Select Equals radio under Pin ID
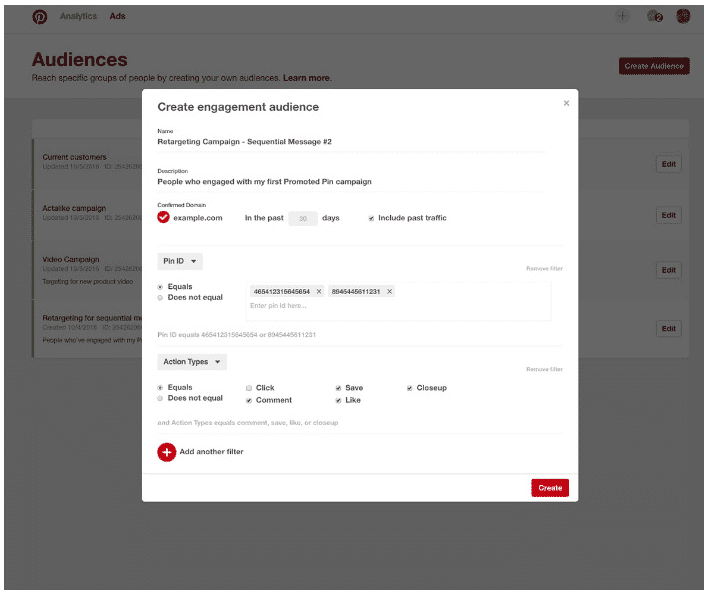Viewport: 709px width, 594px height. (x=160, y=287)
